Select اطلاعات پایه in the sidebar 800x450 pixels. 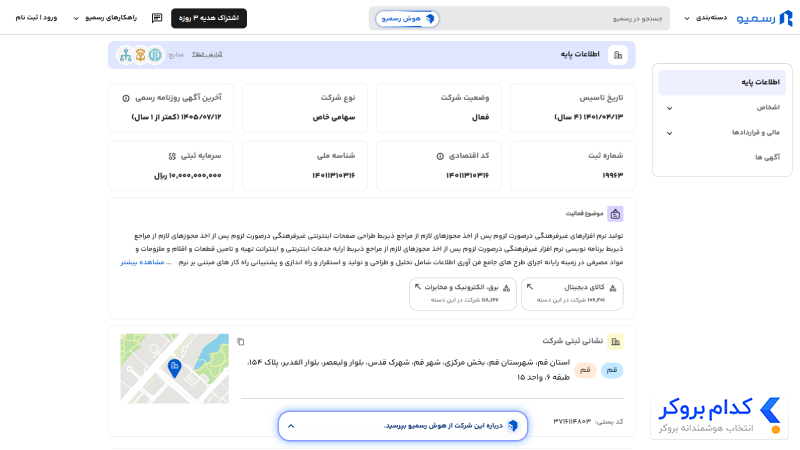[722, 82]
